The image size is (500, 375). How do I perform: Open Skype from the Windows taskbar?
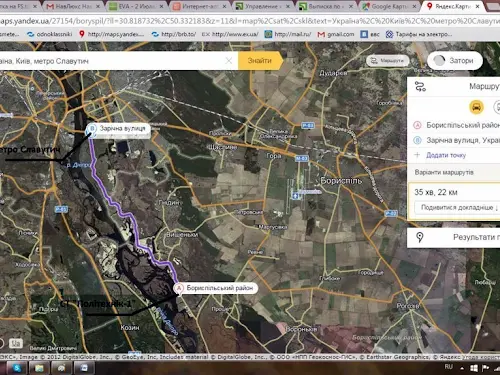17,368
